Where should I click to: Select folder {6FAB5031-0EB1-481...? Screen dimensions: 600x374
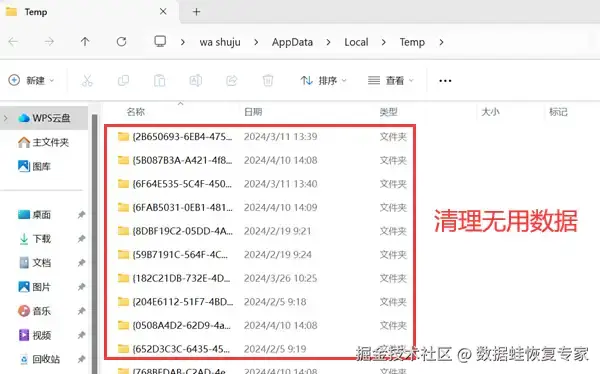pos(261,207)
